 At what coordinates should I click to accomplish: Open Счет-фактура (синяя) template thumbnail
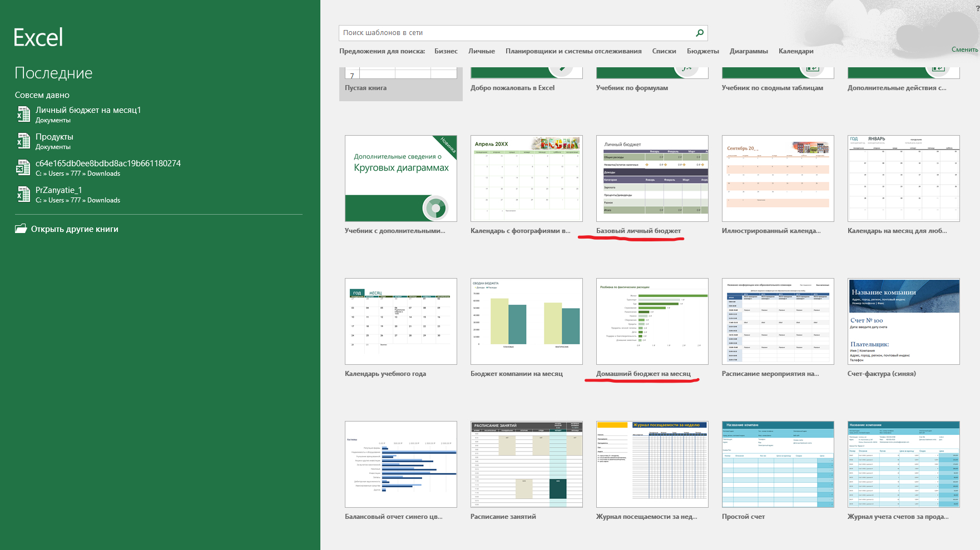click(x=904, y=321)
